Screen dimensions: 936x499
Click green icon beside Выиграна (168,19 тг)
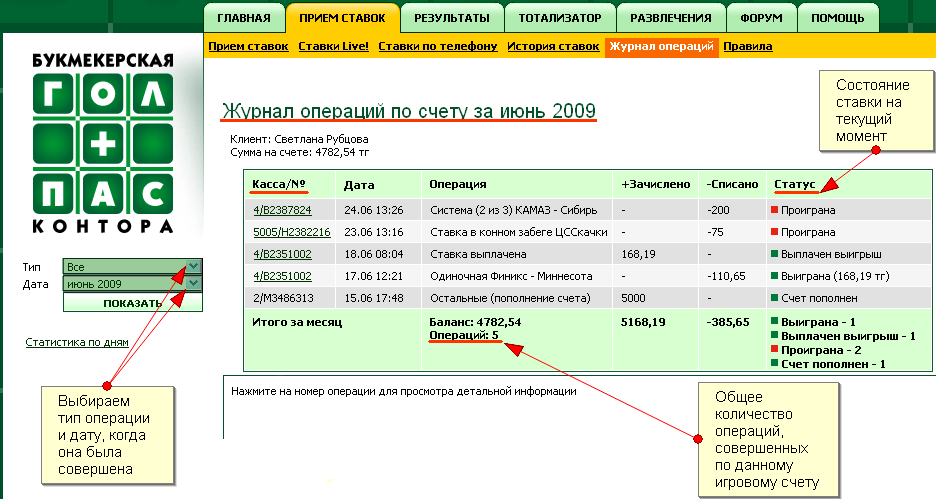click(x=775, y=276)
